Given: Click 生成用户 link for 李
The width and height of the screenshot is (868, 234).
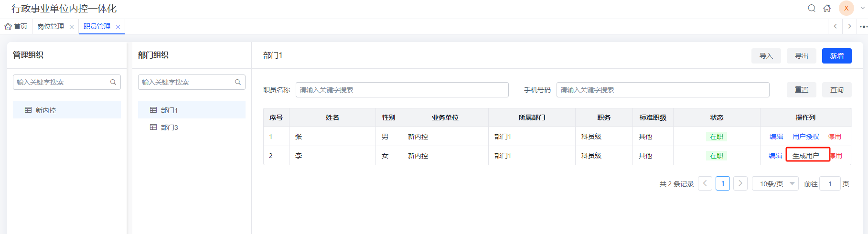Looking at the screenshot, I should pos(806,156).
